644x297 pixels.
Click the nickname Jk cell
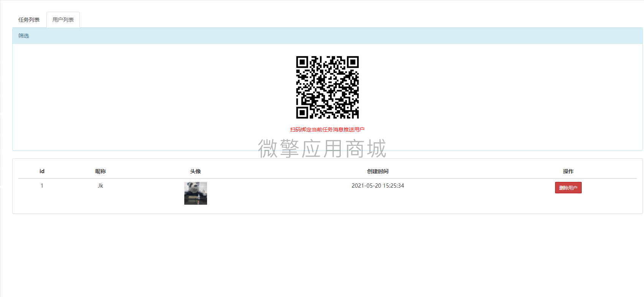pyautogui.click(x=100, y=186)
